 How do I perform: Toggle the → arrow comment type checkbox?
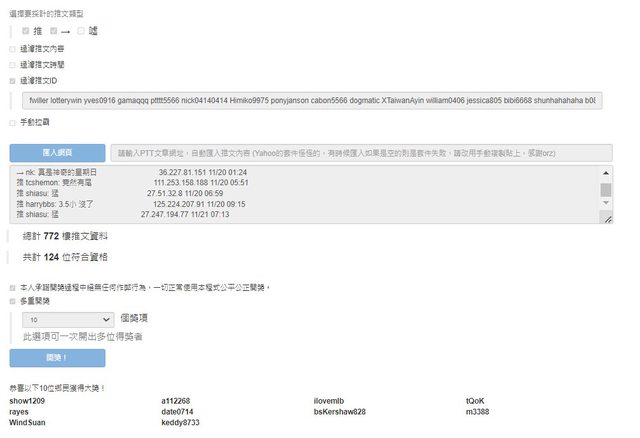(x=53, y=31)
